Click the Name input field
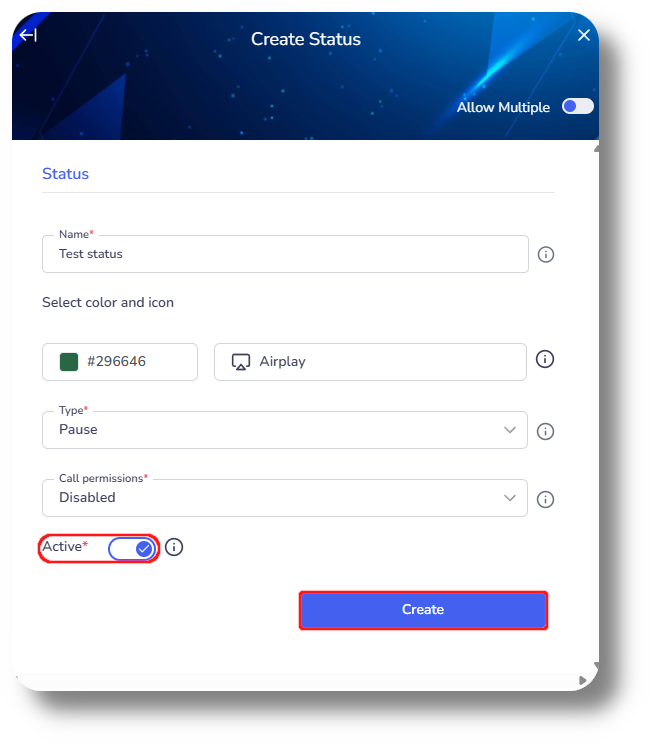 (x=285, y=254)
